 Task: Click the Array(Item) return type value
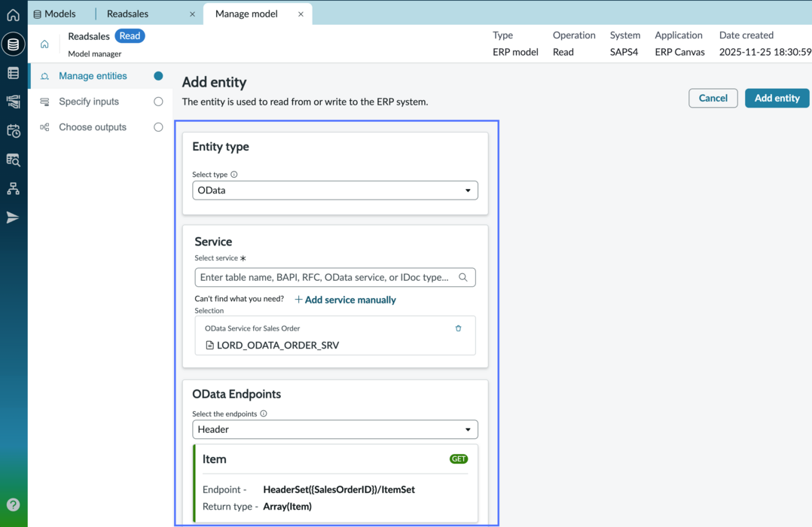point(288,507)
